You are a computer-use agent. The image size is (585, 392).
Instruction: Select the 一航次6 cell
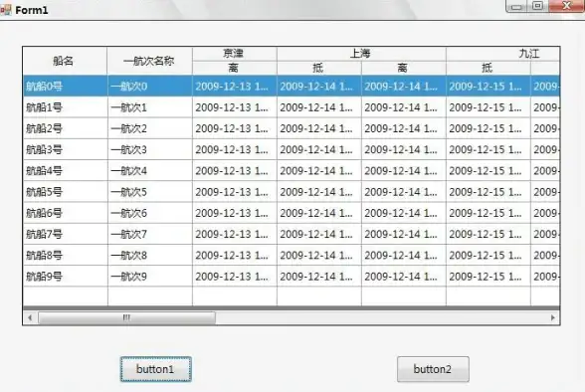tap(150, 213)
